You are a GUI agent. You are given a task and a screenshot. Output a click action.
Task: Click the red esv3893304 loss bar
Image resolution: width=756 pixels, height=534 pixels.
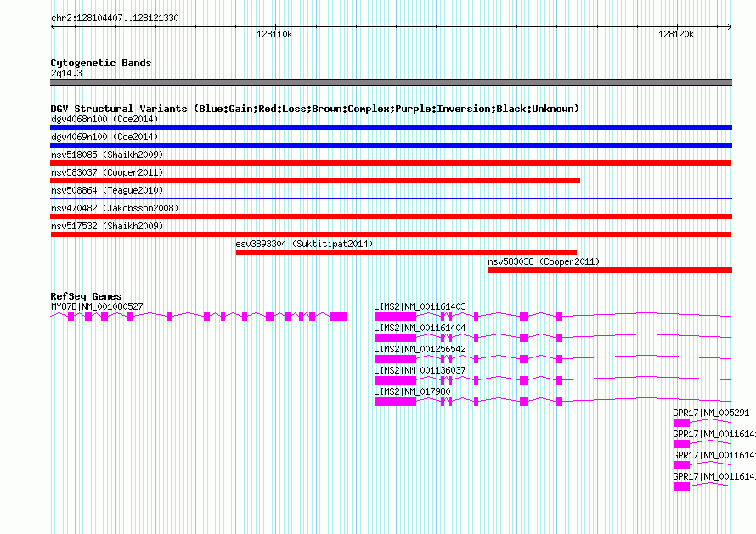click(x=406, y=252)
